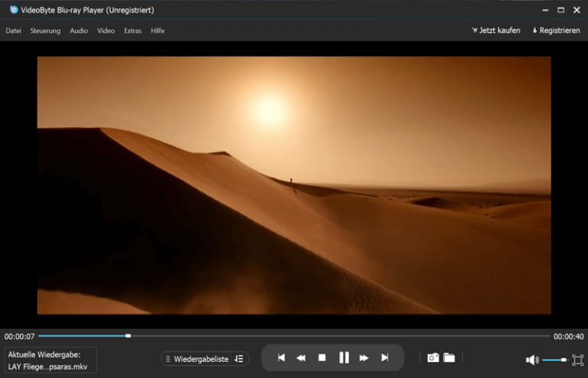Open the snapshot folder icon

(449, 357)
